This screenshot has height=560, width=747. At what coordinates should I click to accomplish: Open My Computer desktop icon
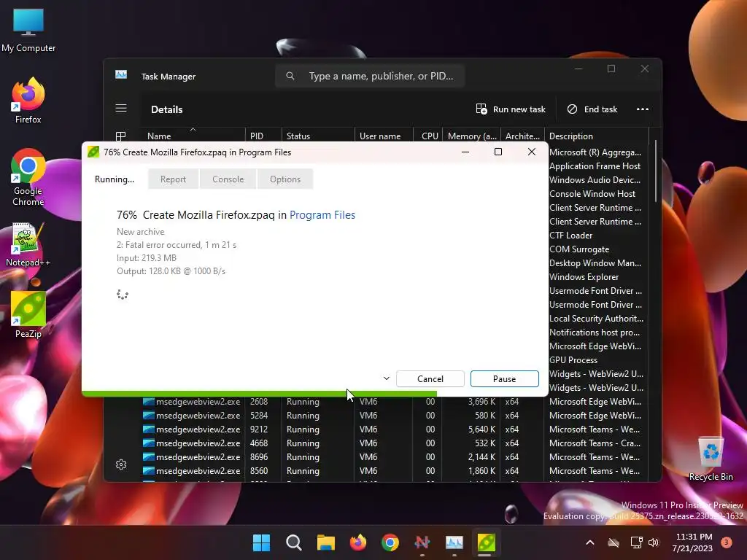pos(28,31)
